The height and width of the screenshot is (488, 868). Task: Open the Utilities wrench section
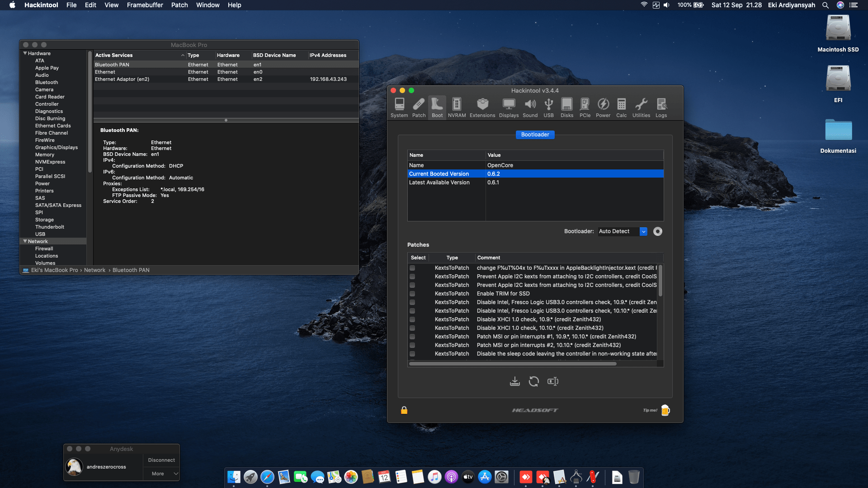point(641,108)
